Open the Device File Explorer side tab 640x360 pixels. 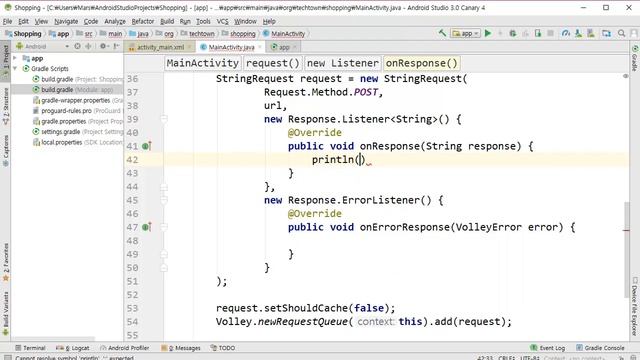pos(635,306)
